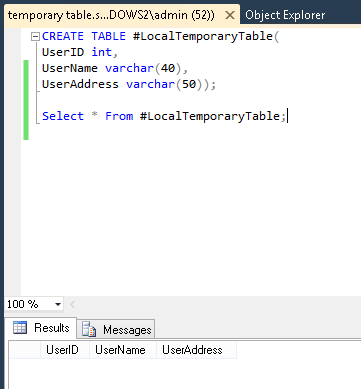Open the 100 % zoom dropdown
The width and height of the screenshot is (361, 389).
[x=58, y=304]
